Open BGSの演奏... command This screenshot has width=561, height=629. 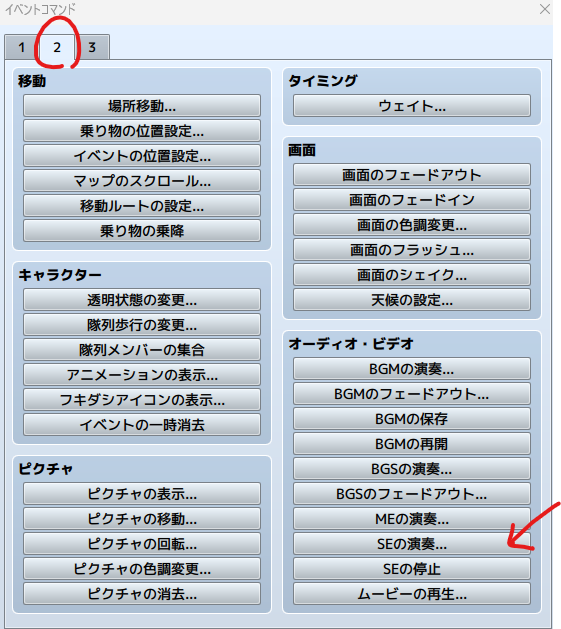tap(412, 468)
